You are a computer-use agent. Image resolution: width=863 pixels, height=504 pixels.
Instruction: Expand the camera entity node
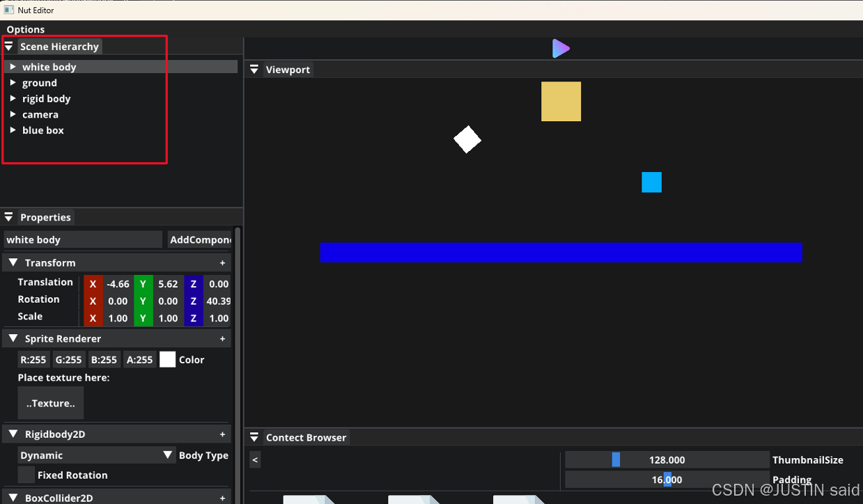[x=13, y=114]
